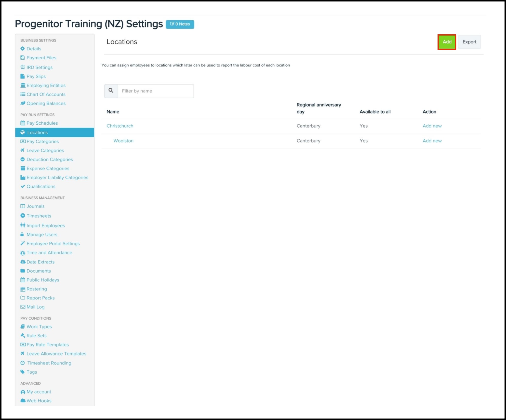The width and height of the screenshot is (506, 420).
Task: Select Rule Sets menu item
Action: click(37, 336)
